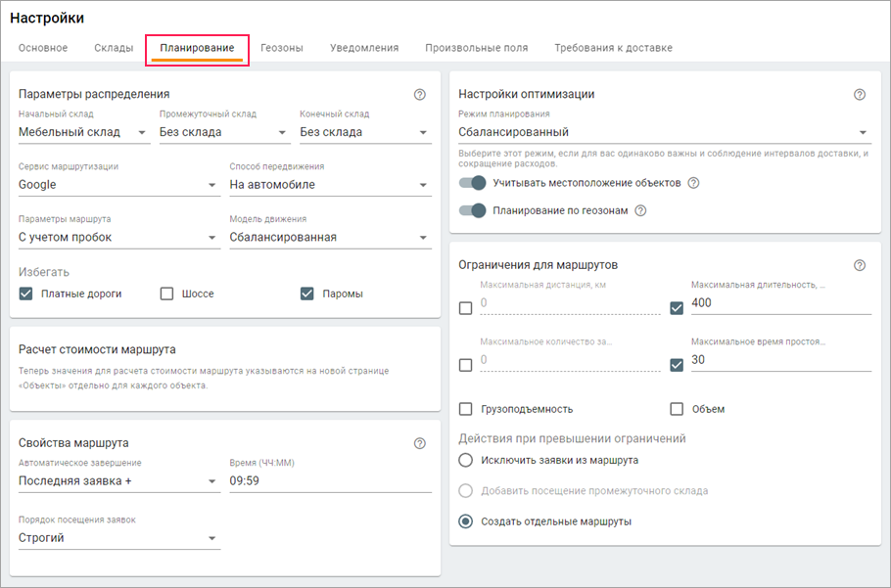Open the Режим планирования dropdown
This screenshot has width=891, height=588.
tap(664, 132)
